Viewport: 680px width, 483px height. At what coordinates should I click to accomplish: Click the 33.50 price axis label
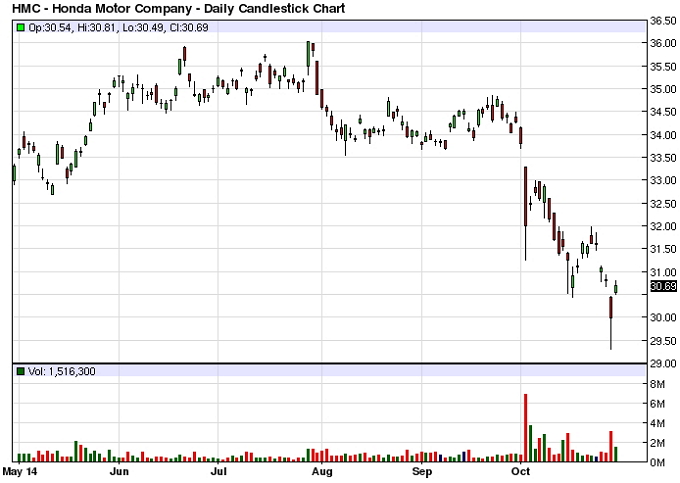[663, 158]
